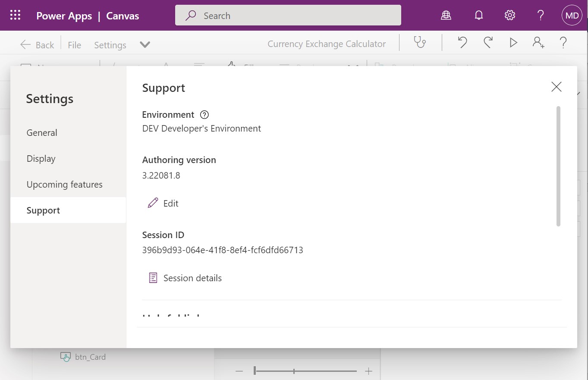This screenshot has width=588, height=380.
Task: Preview the app with the play icon
Action: click(x=513, y=42)
